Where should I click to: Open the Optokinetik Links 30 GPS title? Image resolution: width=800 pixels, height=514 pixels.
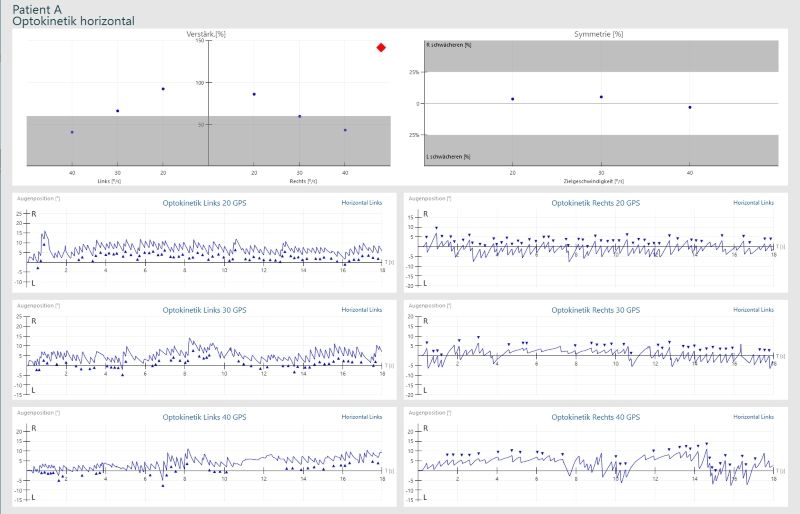pyautogui.click(x=204, y=310)
